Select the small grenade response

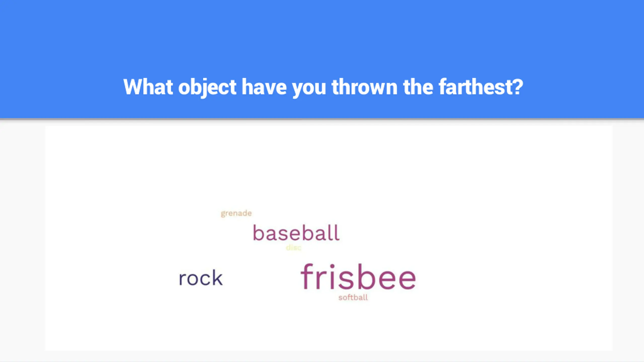coord(236,213)
